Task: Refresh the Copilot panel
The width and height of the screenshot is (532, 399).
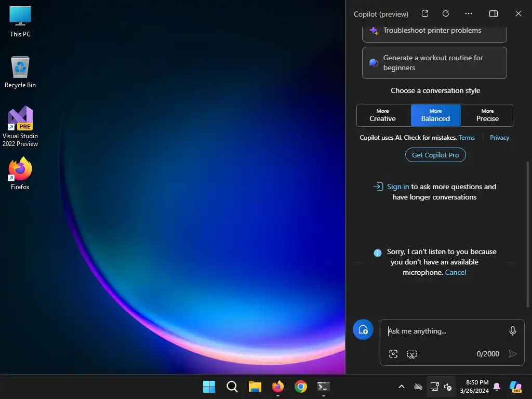Action: (x=446, y=14)
